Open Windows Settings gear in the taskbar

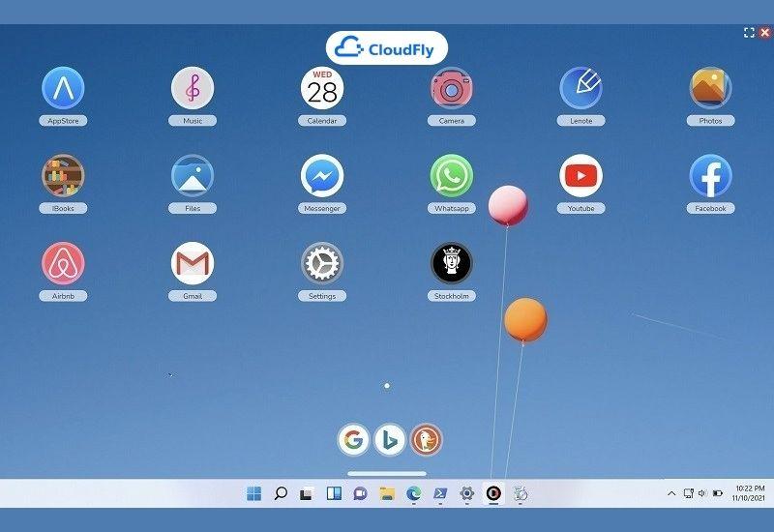point(466,493)
